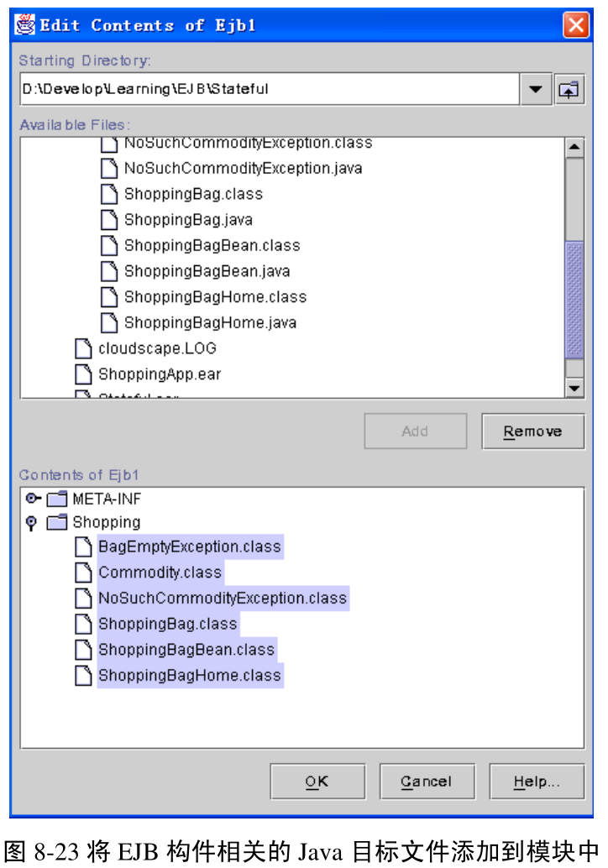Click the Available Files scroll down arrow
The width and height of the screenshot is (608, 868).
pyautogui.click(x=574, y=388)
